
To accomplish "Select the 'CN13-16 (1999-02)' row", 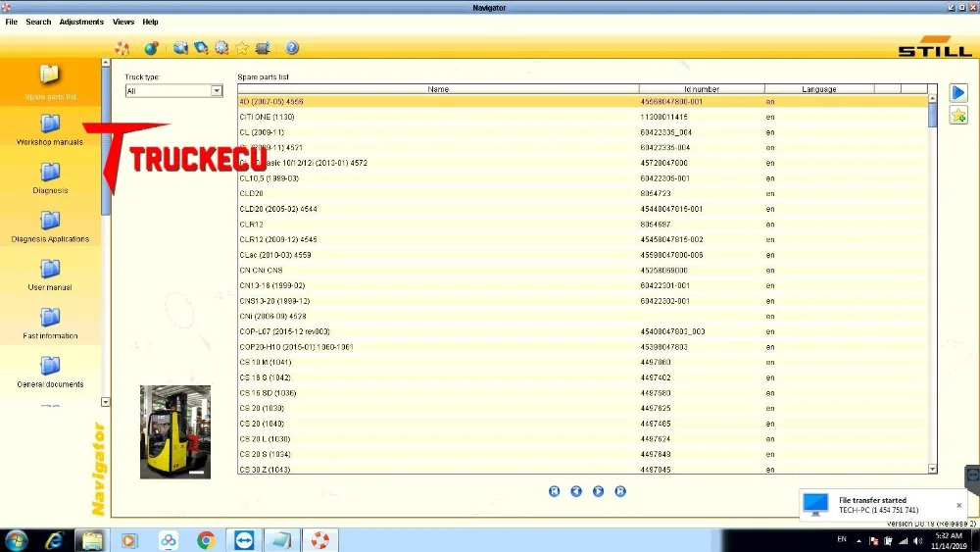I will [582, 285].
